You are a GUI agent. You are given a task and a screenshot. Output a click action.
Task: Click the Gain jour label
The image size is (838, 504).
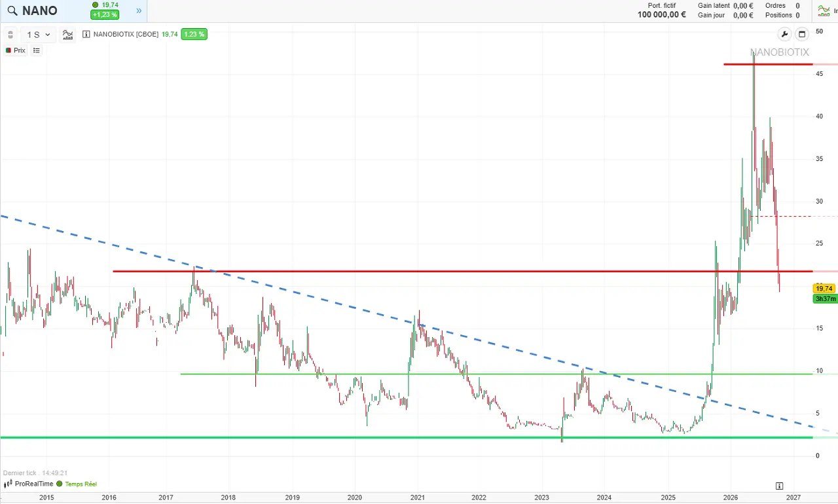click(711, 15)
